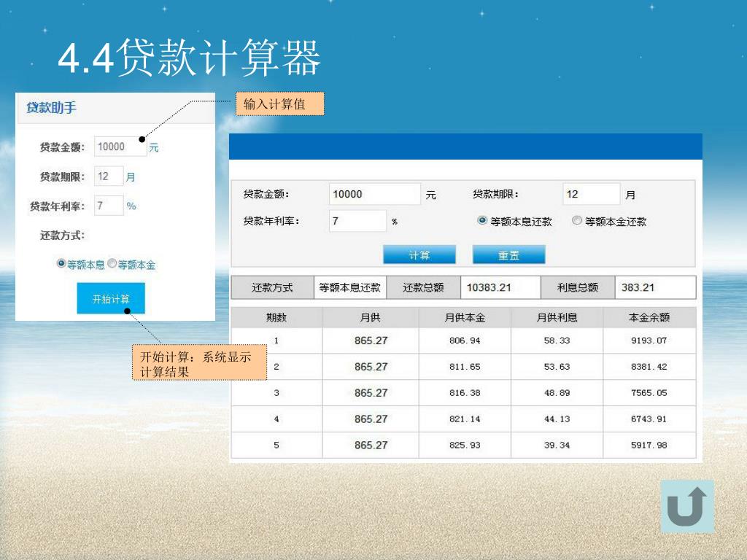Click the 贷款期限 input showing 12 in calculator
Screen dimensions: 747x560
point(591,194)
